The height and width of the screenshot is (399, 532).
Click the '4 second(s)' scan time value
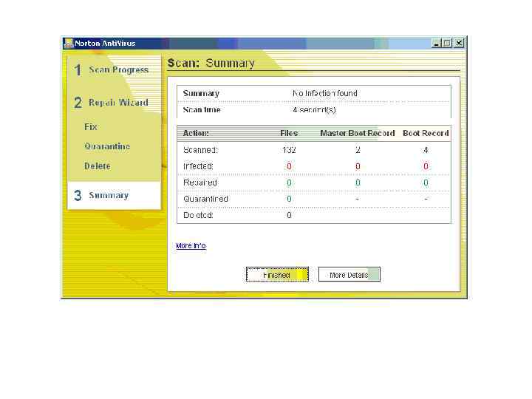314,110
